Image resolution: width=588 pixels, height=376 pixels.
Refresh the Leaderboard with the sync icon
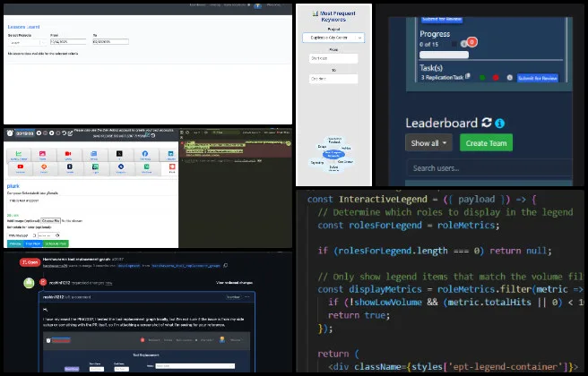(487, 123)
